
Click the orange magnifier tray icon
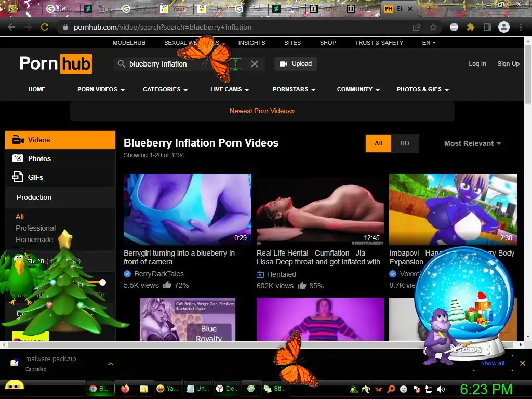coord(391,390)
